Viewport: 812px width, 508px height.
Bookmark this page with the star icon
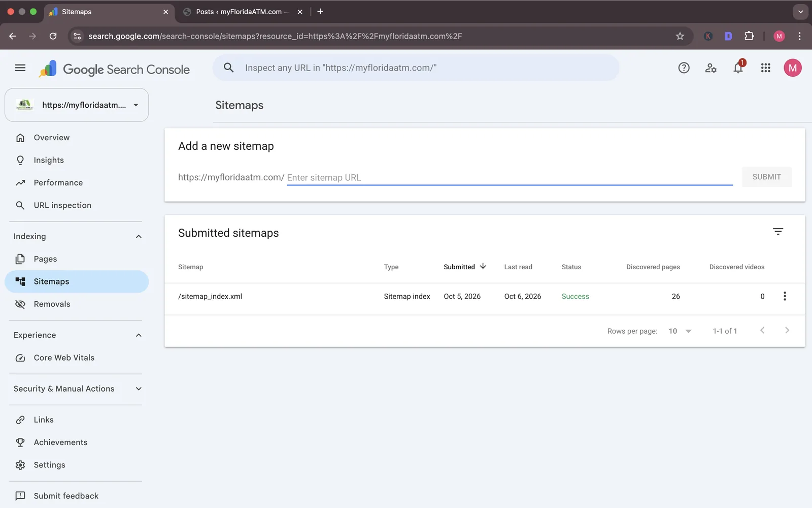680,36
